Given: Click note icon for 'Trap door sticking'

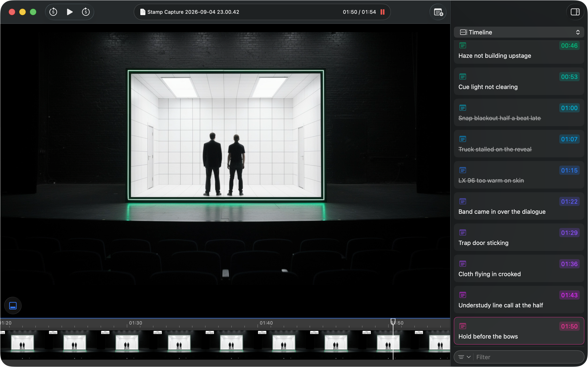Looking at the screenshot, I should click(462, 233).
